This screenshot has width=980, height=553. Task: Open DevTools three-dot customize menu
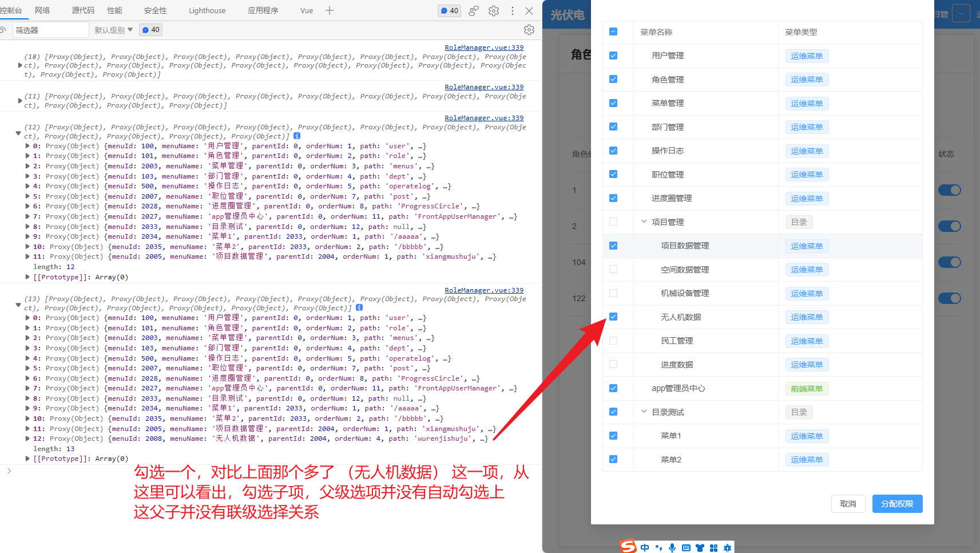coord(513,10)
